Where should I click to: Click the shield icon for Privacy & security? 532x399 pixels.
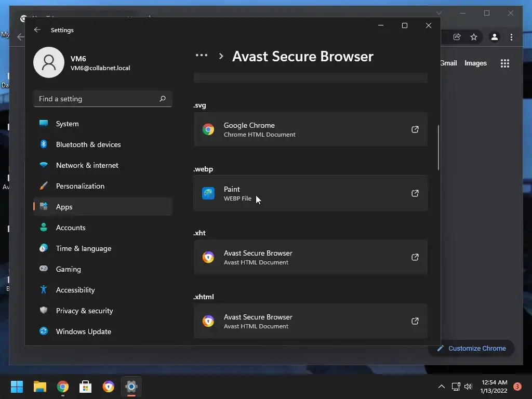coord(44,310)
